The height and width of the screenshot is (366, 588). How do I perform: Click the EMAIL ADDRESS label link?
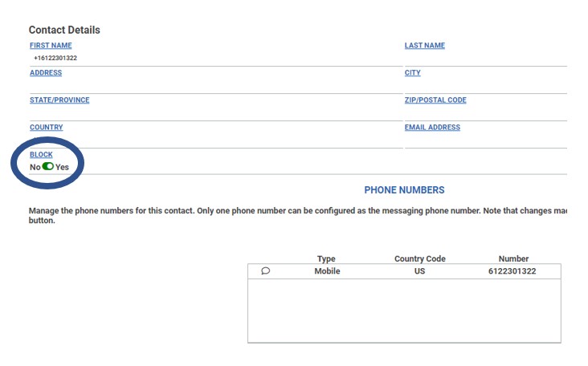tap(432, 128)
